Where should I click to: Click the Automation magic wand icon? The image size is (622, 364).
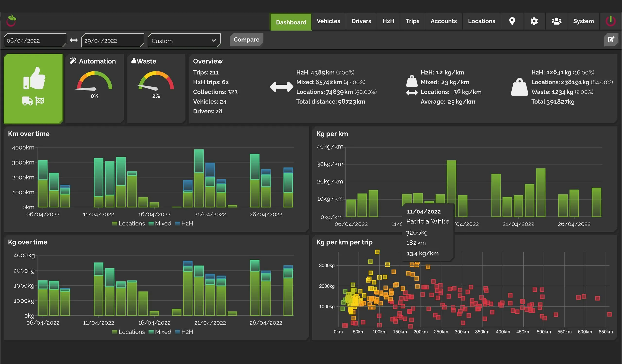[x=73, y=61]
